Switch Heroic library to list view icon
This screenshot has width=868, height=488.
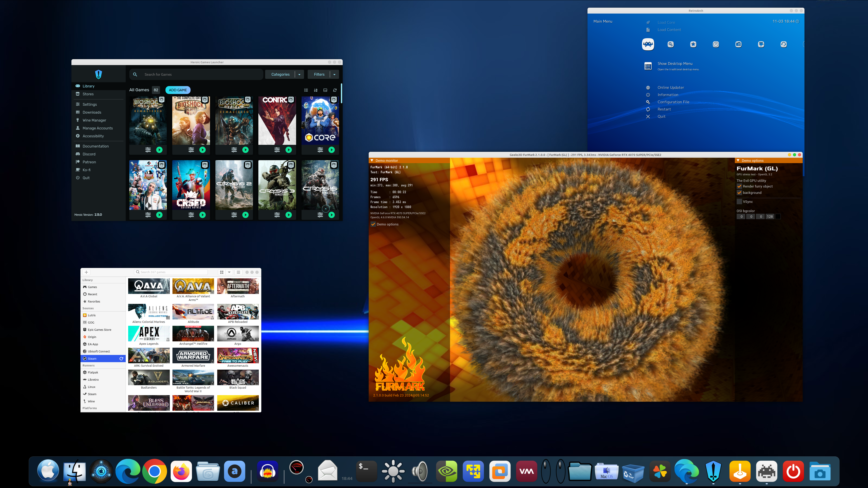(306, 90)
